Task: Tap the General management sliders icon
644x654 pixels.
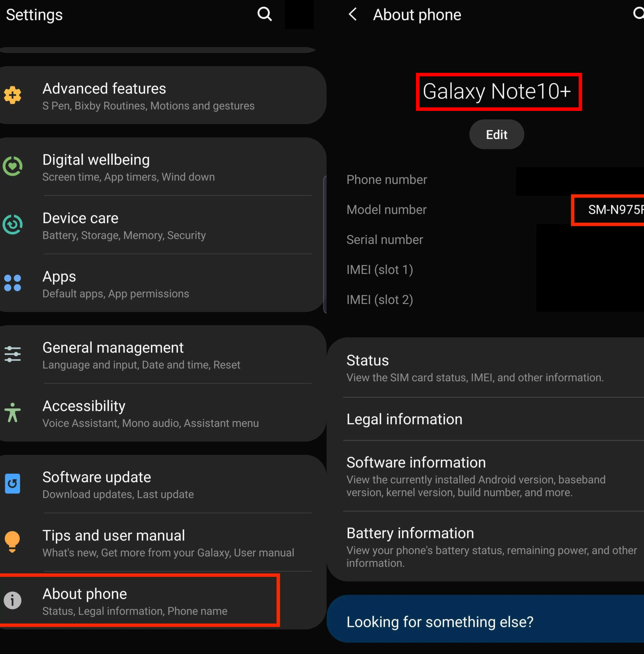Action: pyautogui.click(x=13, y=354)
